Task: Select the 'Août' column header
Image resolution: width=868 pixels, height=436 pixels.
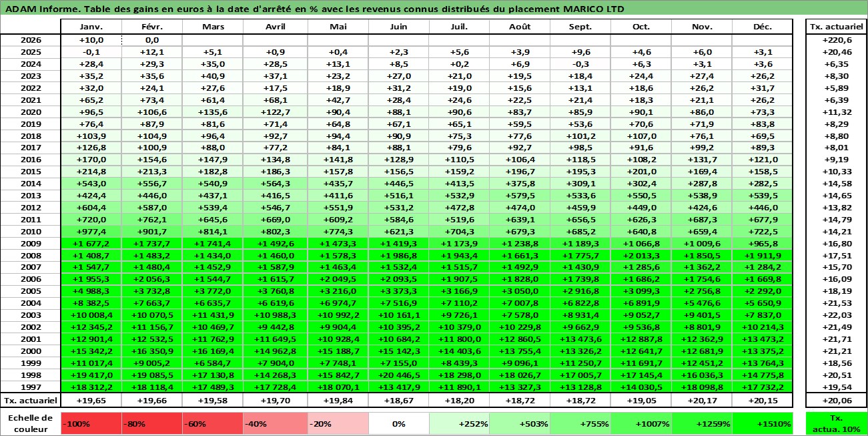Action: pyautogui.click(x=519, y=27)
